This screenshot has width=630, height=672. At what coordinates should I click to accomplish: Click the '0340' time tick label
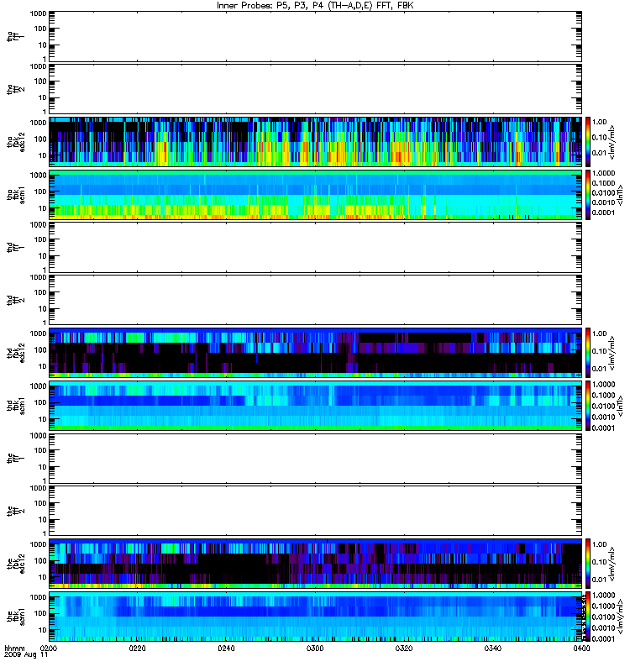492,648
